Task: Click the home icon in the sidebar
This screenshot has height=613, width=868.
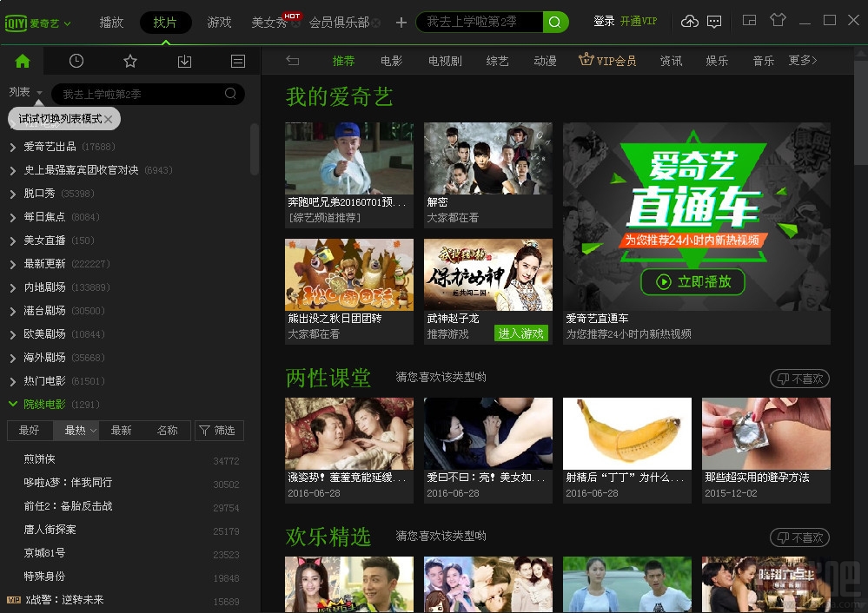Action: coord(22,61)
